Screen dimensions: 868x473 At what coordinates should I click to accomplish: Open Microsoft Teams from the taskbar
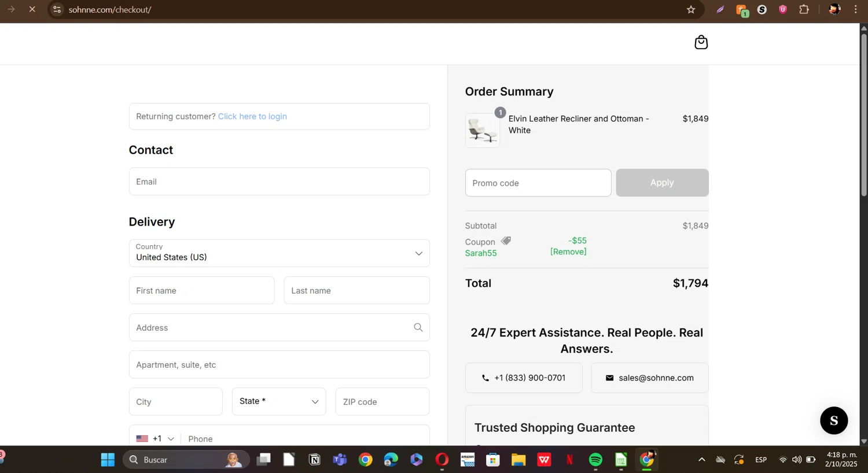point(340,460)
